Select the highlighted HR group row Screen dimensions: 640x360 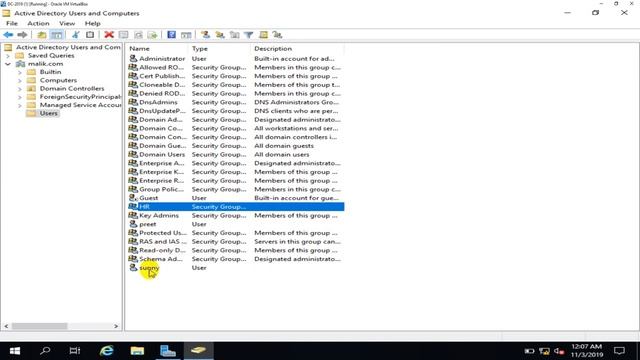coord(236,207)
